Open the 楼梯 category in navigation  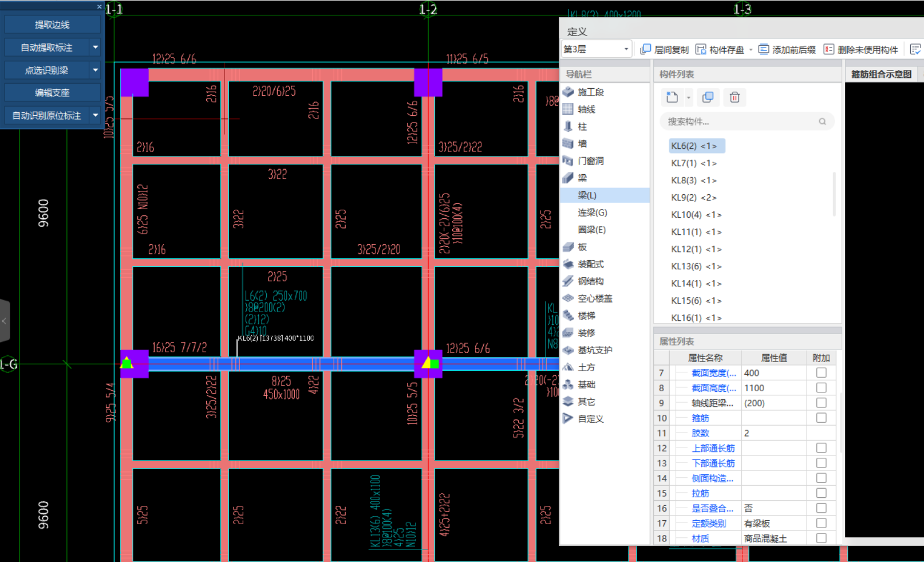coord(586,316)
